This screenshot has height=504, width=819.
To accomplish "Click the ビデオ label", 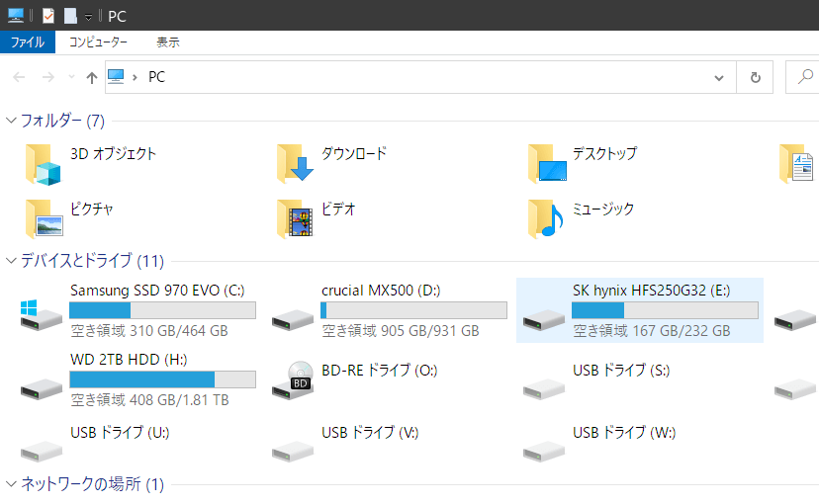I will click(338, 209).
